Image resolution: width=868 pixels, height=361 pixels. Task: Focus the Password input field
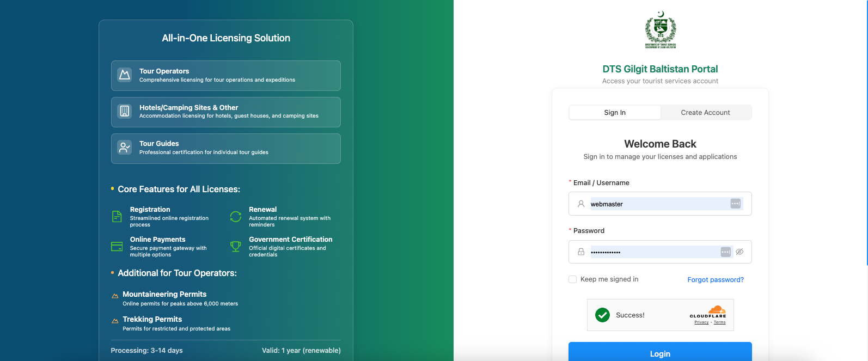tap(653, 252)
